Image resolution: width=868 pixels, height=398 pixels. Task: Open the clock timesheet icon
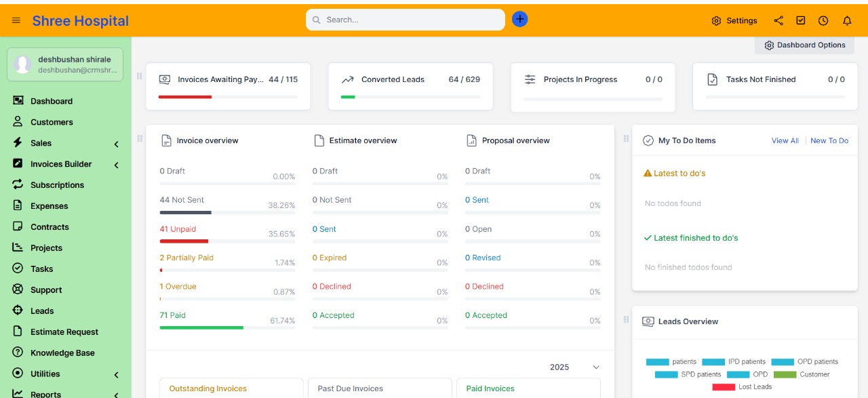pos(823,20)
